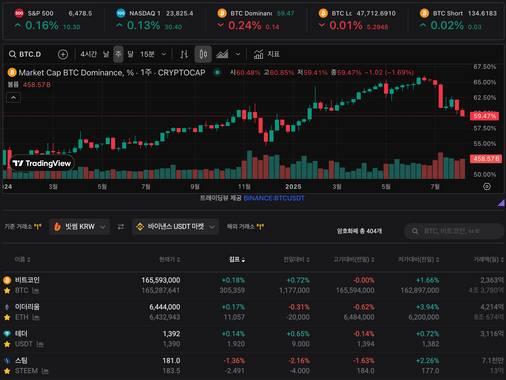Click the BTC Long ticker
The image size is (506, 380).
[x=357, y=20]
